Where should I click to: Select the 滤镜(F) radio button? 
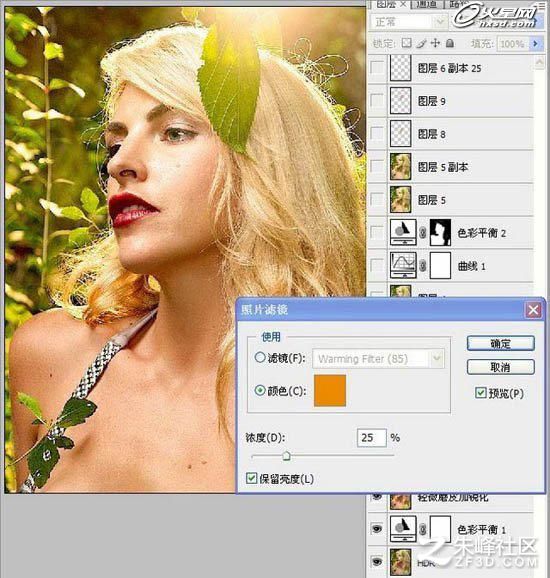[x=260, y=357]
